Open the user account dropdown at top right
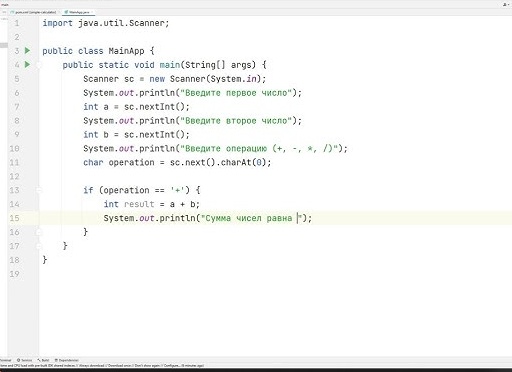 coord(506,5)
